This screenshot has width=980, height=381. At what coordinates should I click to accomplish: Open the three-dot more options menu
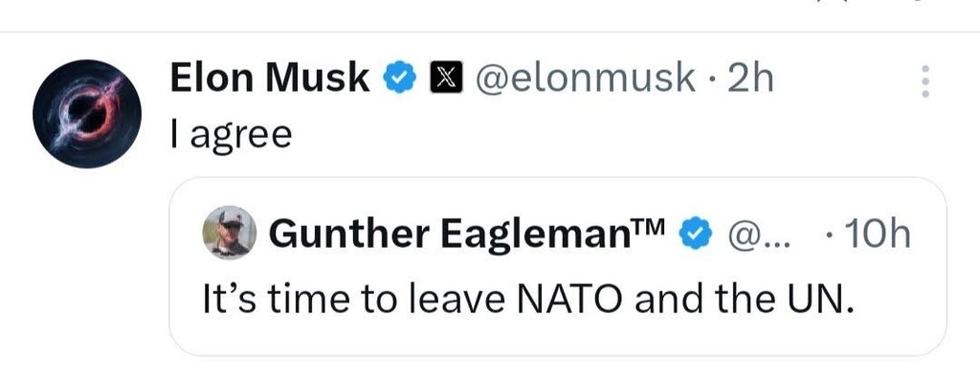click(925, 80)
